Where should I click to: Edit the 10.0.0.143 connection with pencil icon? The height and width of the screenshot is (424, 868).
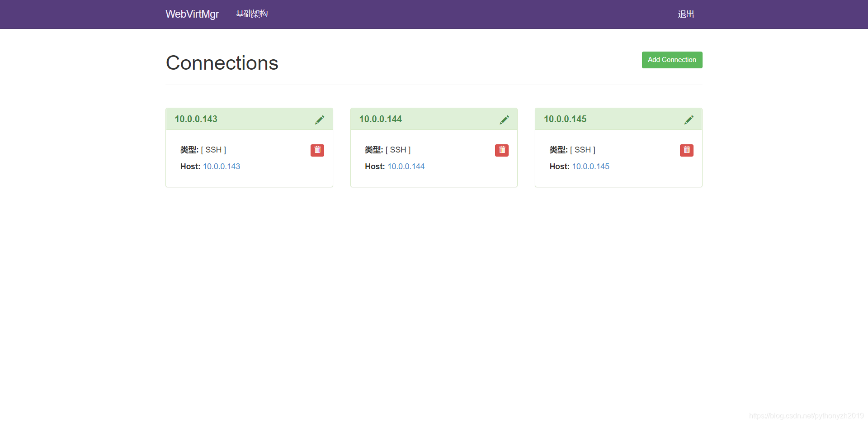pos(320,119)
